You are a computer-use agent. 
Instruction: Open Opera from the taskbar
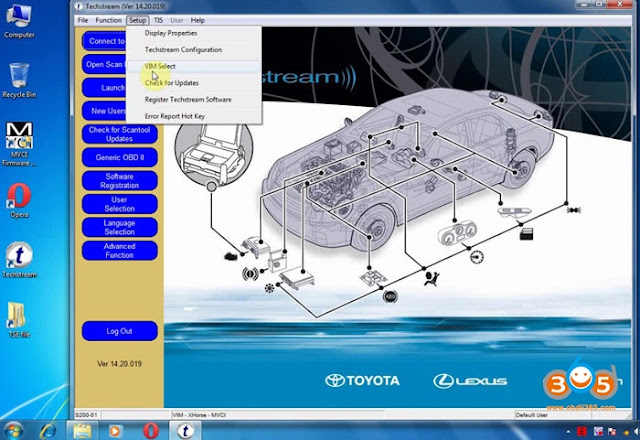[x=150, y=431]
